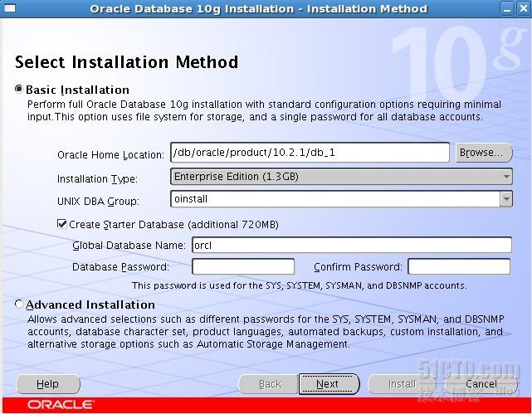Minimize the installer window
Image resolution: width=532 pixels, height=414 pixels.
coord(507,9)
